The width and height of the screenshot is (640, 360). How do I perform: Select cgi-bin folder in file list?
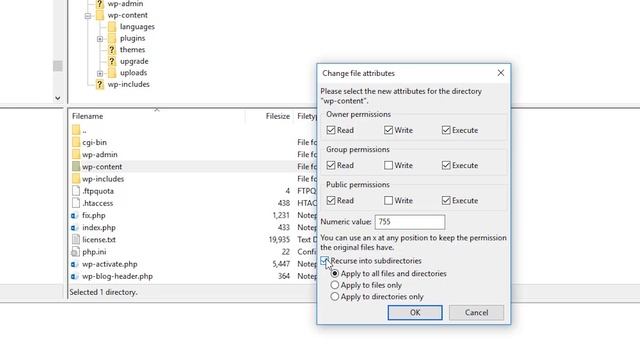(x=193, y=142)
